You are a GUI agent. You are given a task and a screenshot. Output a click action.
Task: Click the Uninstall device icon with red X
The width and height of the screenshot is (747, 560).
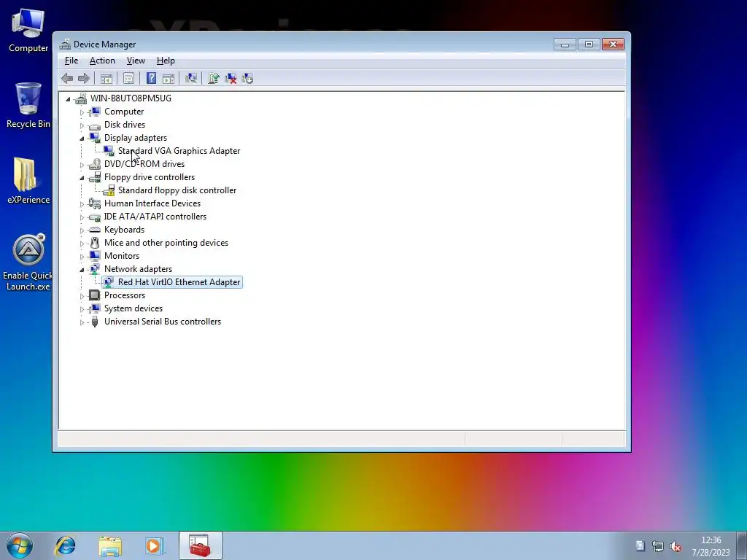pyautogui.click(x=231, y=79)
